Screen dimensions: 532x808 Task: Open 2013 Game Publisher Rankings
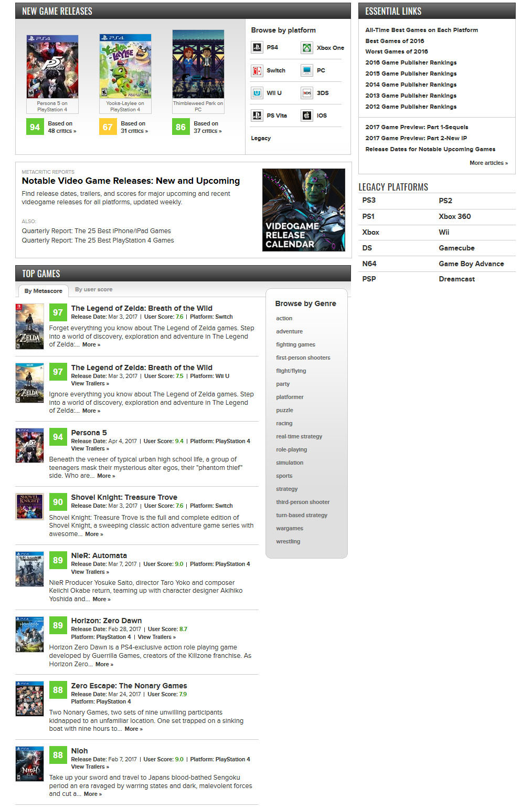coord(411,96)
